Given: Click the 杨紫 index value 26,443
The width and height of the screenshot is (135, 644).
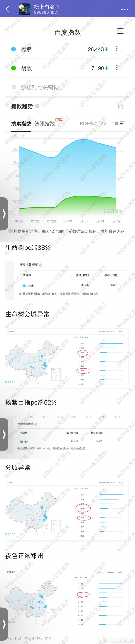Looking at the screenshot, I should 96,49.
